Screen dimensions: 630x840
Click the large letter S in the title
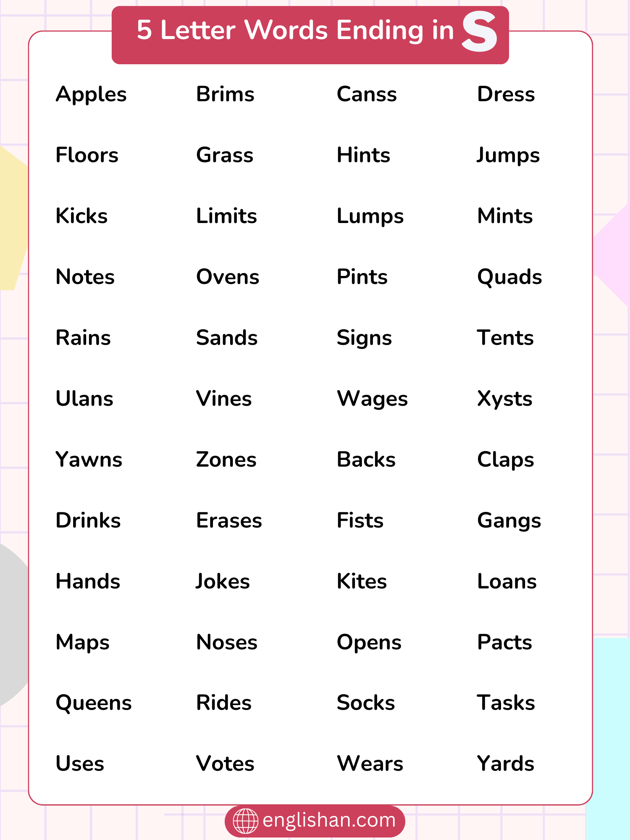pos(480,32)
